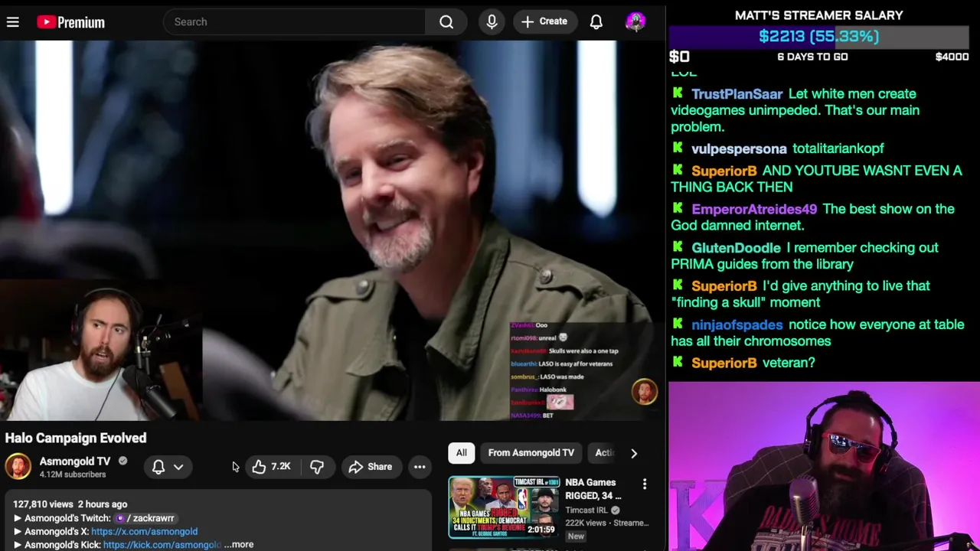This screenshot has height=551, width=980.
Task: Click username vulpespersona in chat
Action: (739, 148)
